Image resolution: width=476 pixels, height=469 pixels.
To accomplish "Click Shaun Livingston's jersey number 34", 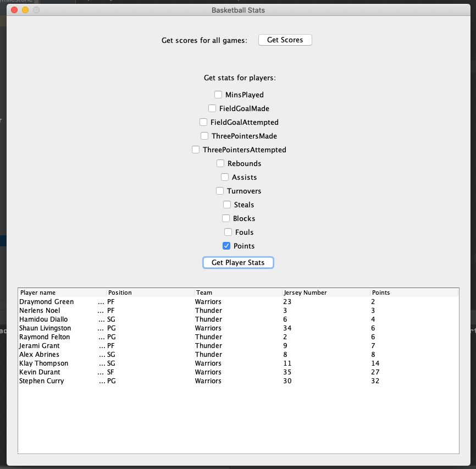I will (x=287, y=328).
